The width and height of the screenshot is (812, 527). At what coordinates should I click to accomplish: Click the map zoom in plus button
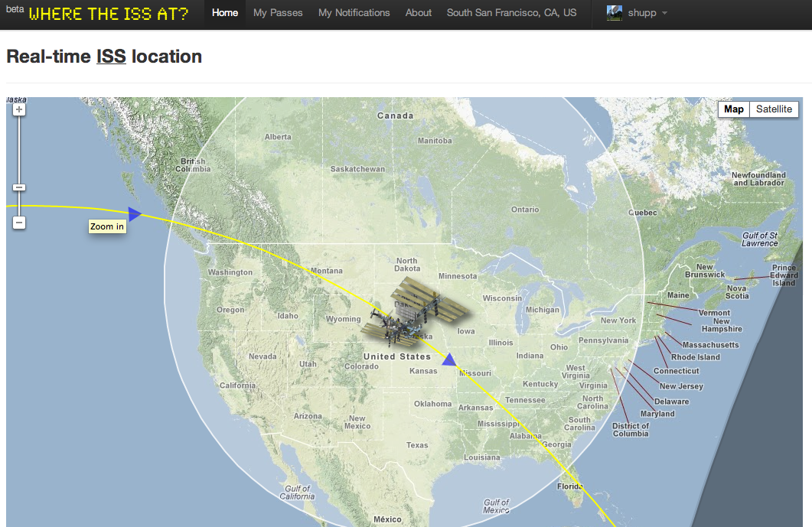click(19, 109)
